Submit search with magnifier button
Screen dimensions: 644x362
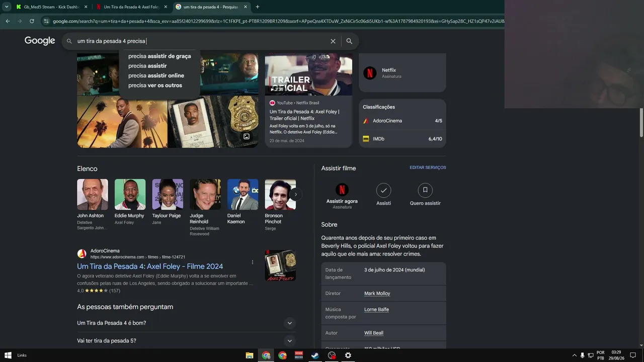point(349,41)
